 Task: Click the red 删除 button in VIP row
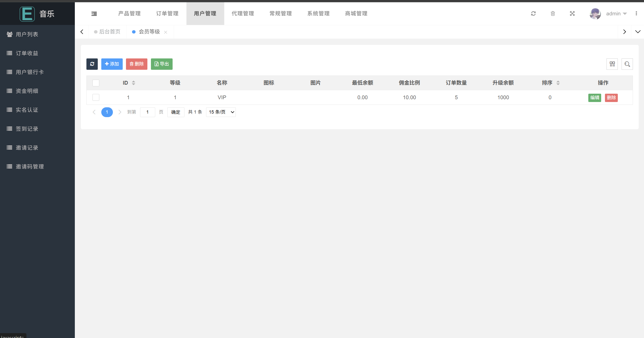[x=611, y=98]
